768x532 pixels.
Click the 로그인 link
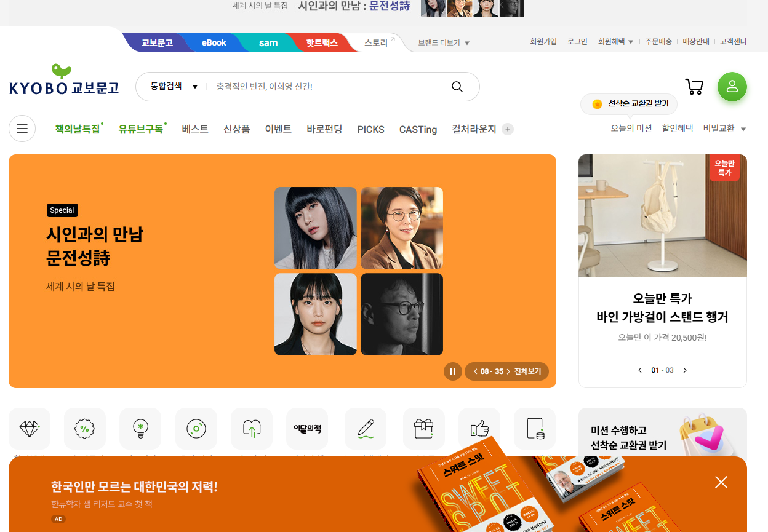[577, 42]
